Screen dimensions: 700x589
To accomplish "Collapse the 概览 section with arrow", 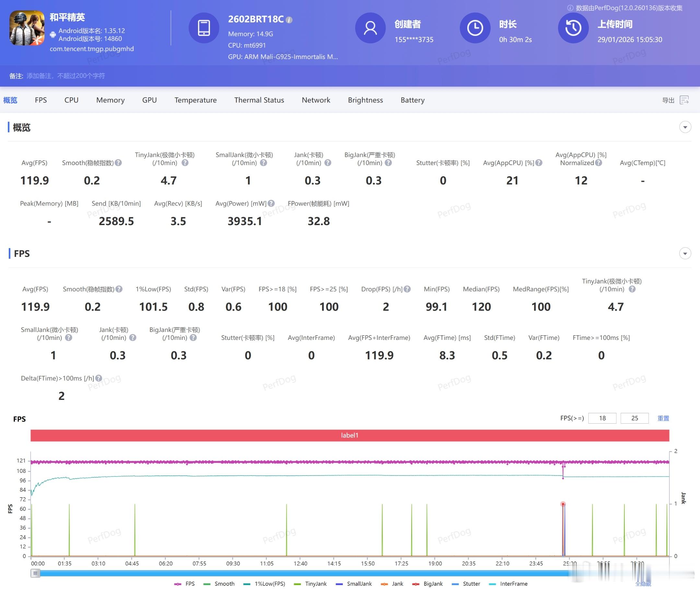I will click(x=685, y=127).
